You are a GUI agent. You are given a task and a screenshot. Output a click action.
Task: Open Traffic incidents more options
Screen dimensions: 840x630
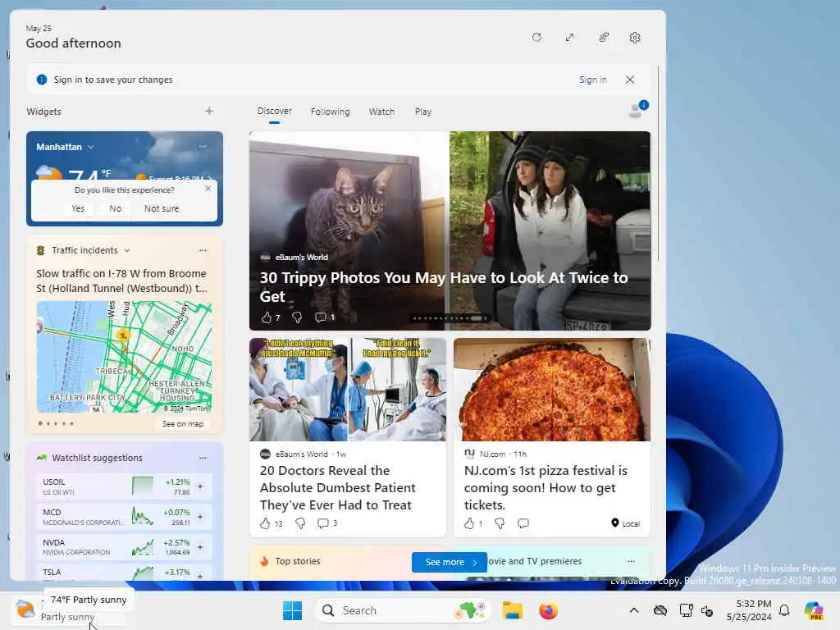pos(203,250)
